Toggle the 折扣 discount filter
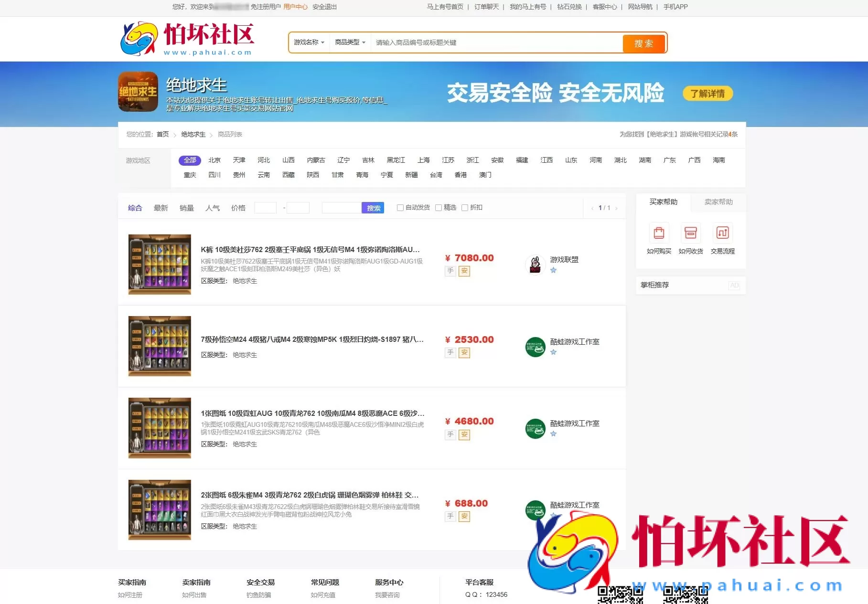The width and height of the screenshot is (868, 604). click(x=465, y=207)
